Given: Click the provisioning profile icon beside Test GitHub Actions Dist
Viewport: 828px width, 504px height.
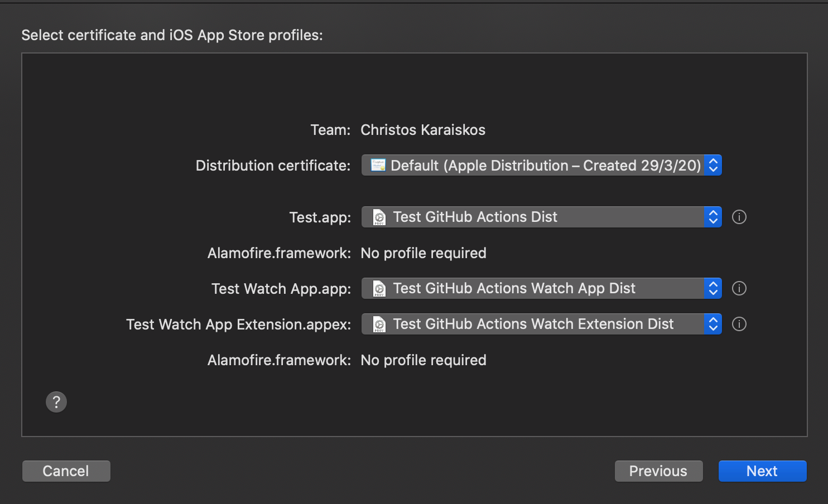Looking at the screenshot, I should [x=378, y=217].
